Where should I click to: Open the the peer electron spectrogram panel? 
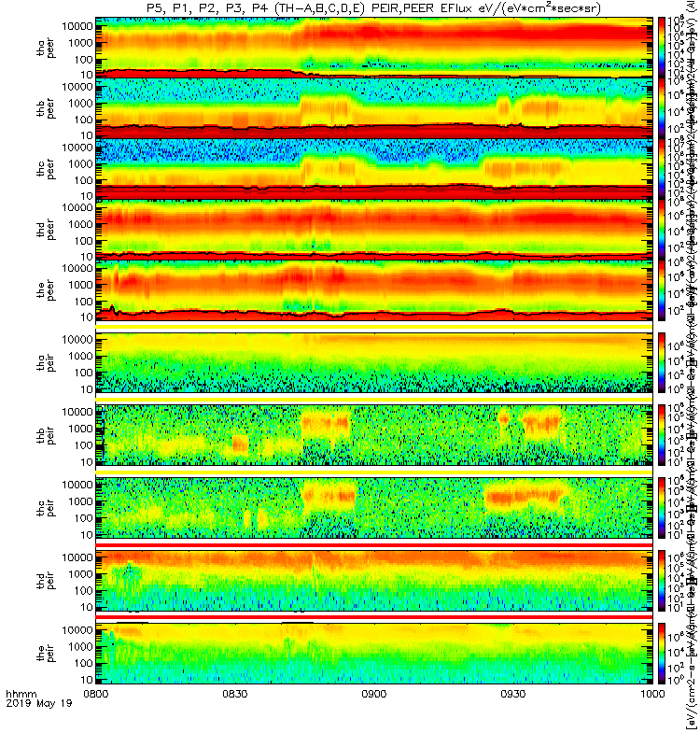(374, 290)
